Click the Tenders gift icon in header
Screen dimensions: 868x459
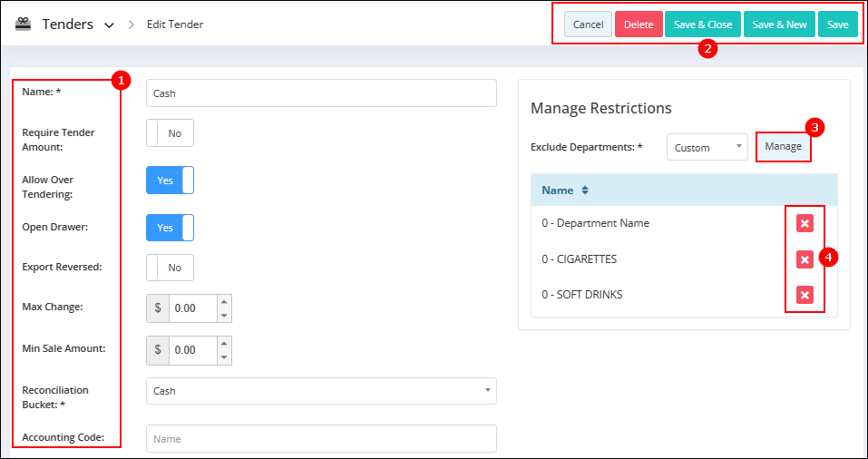coord(23,24)
